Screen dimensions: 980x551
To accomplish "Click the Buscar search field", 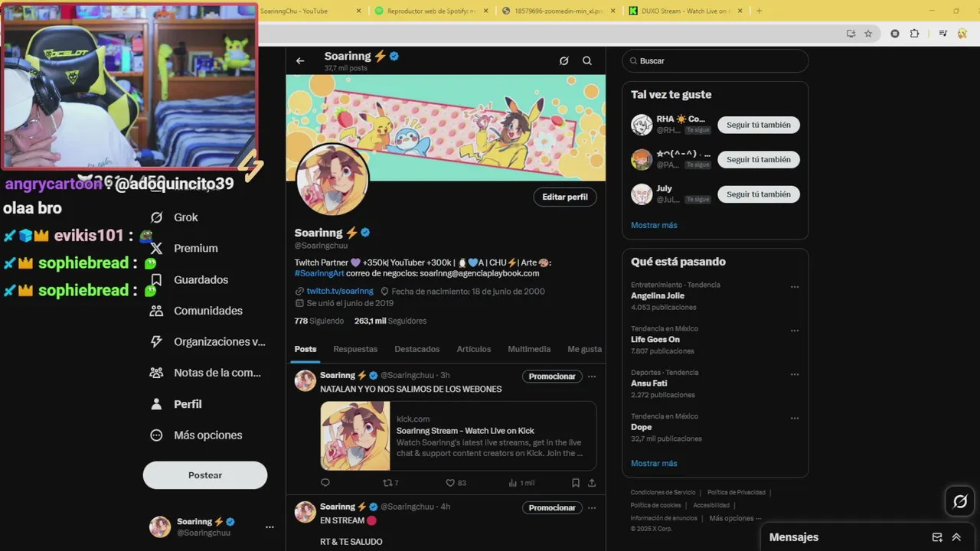I will pyautogui.click(x=715, y=60).
